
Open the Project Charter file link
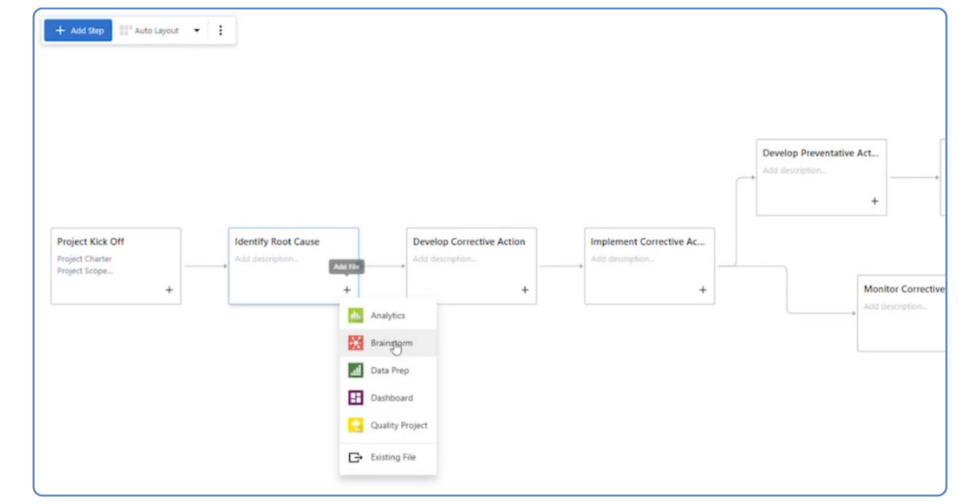point(84,259)
